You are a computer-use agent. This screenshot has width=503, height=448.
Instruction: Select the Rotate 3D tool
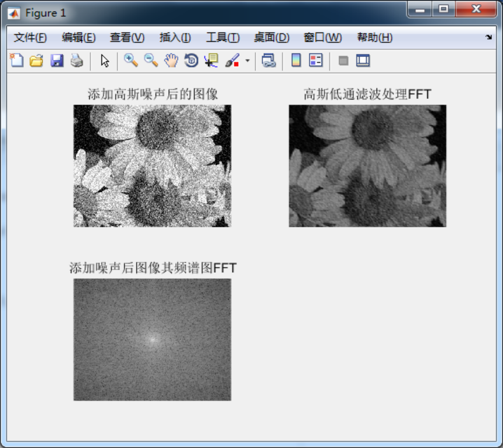(x=190, y=60)
